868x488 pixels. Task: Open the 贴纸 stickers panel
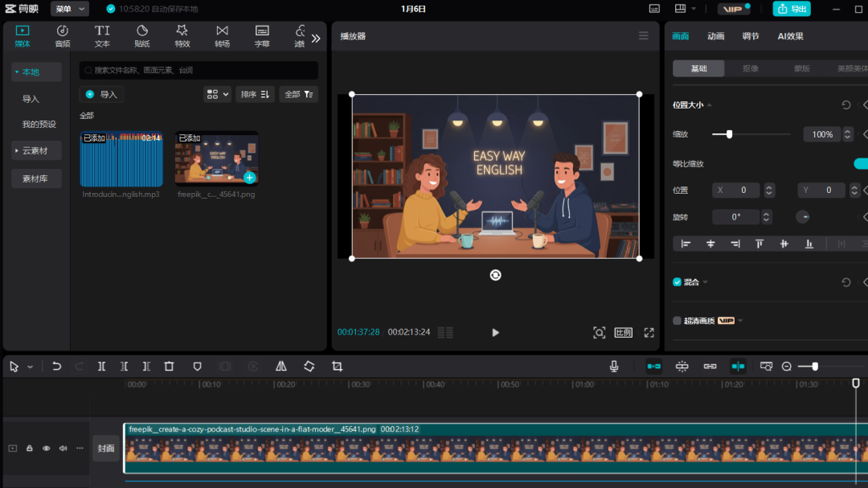coord(142,35)
